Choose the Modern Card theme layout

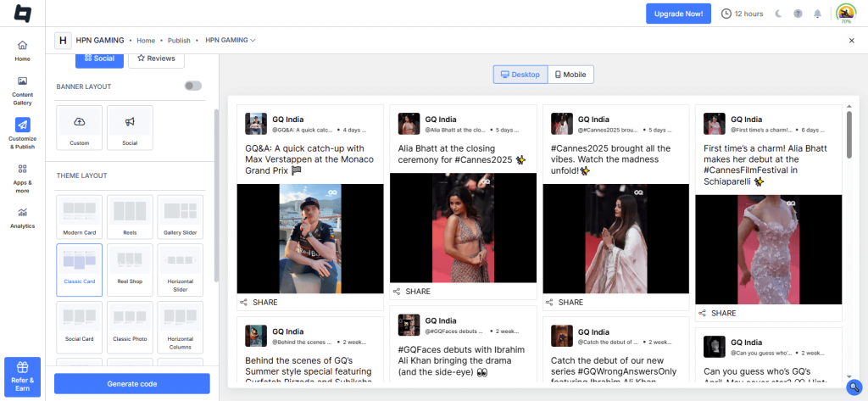click(79, 217)
